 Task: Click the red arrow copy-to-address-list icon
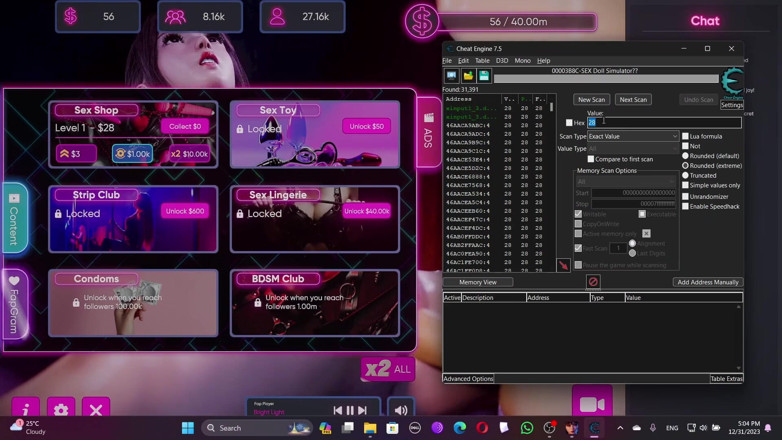pyautogui.click(x=564, y=265)
